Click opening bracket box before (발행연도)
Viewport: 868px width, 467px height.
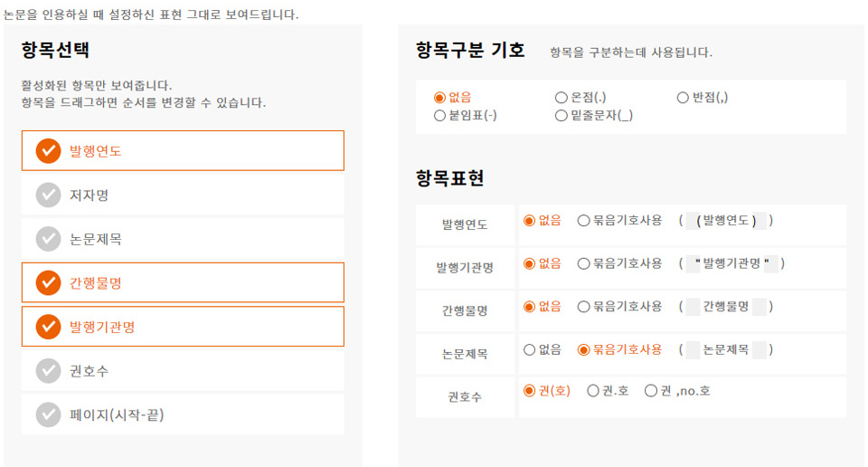click(x=693, y=221)
